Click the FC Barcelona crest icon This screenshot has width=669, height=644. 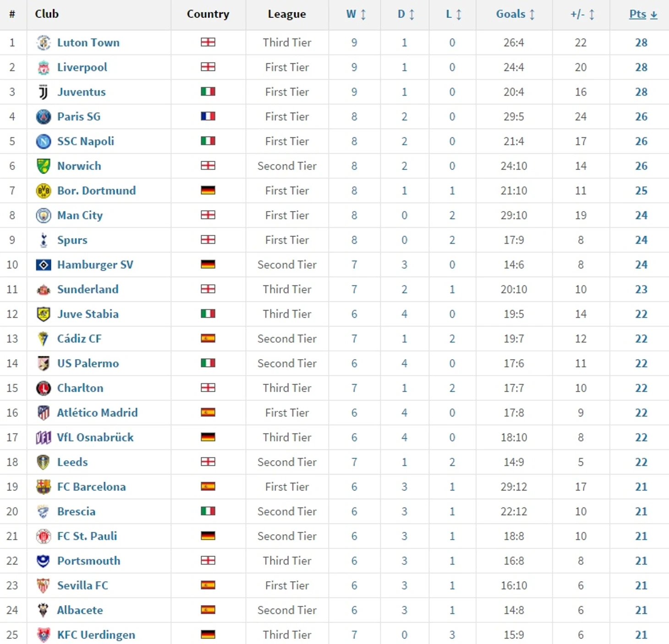[44, 487]
